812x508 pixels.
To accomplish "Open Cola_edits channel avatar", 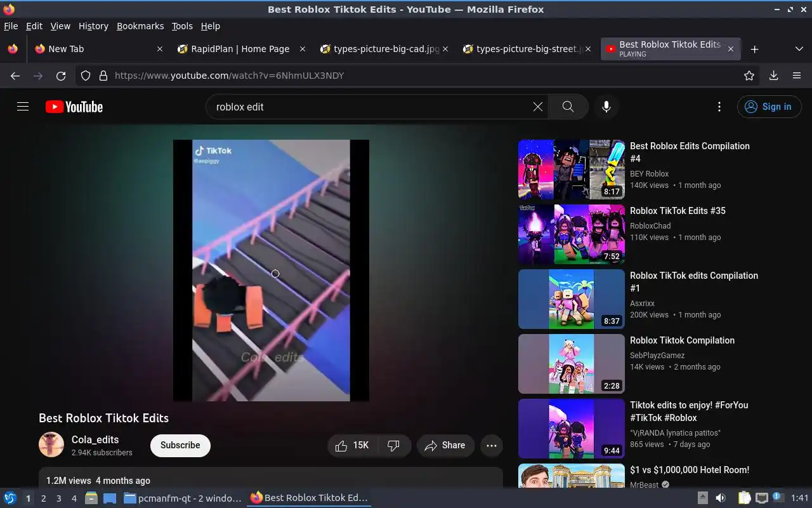I will click(x=51, y=445).
